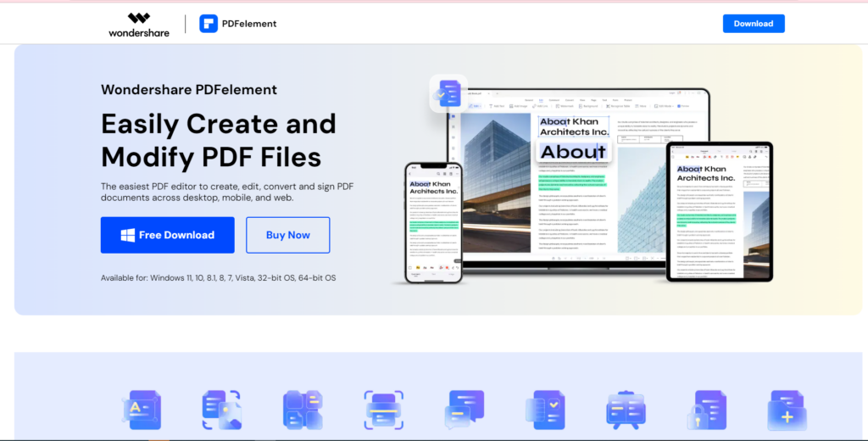Screen dimensions: 868x441
Task: Open the Organize pages grid icon
Action: click(303, 410)
